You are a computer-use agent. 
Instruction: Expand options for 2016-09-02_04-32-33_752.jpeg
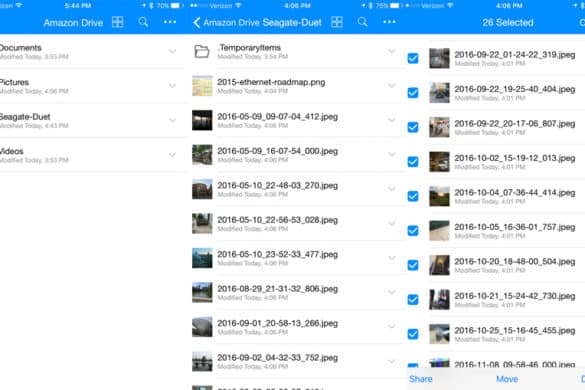point(391,361)
